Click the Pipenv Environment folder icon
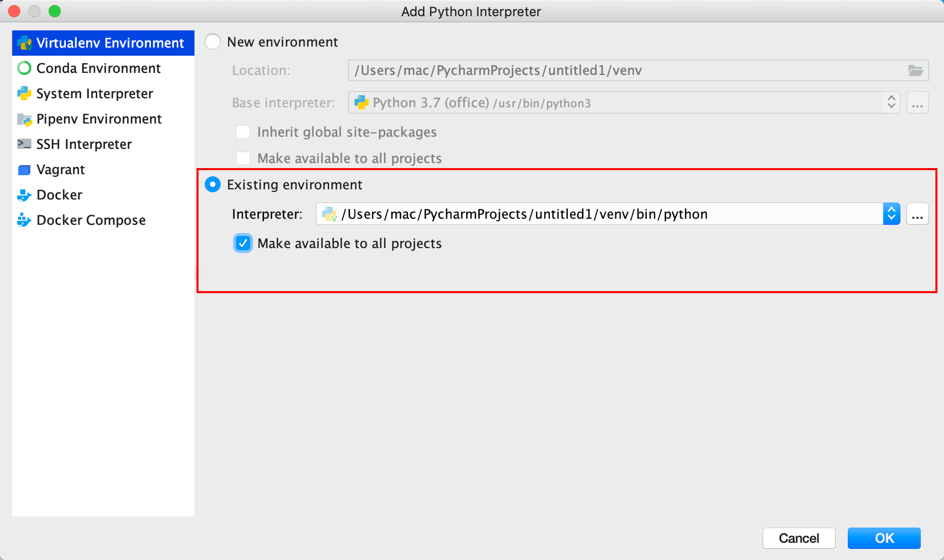 click(24, 119)
